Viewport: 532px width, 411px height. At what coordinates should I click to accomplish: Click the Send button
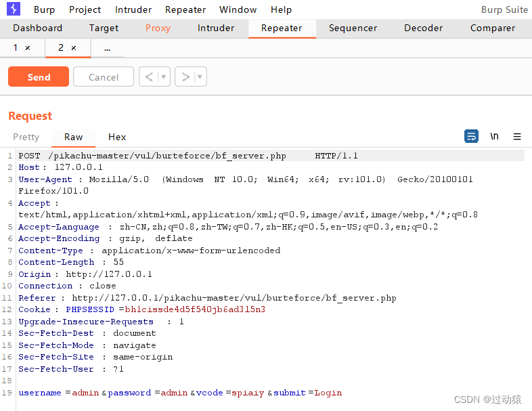pyautogui.click(x=39, y=77)
